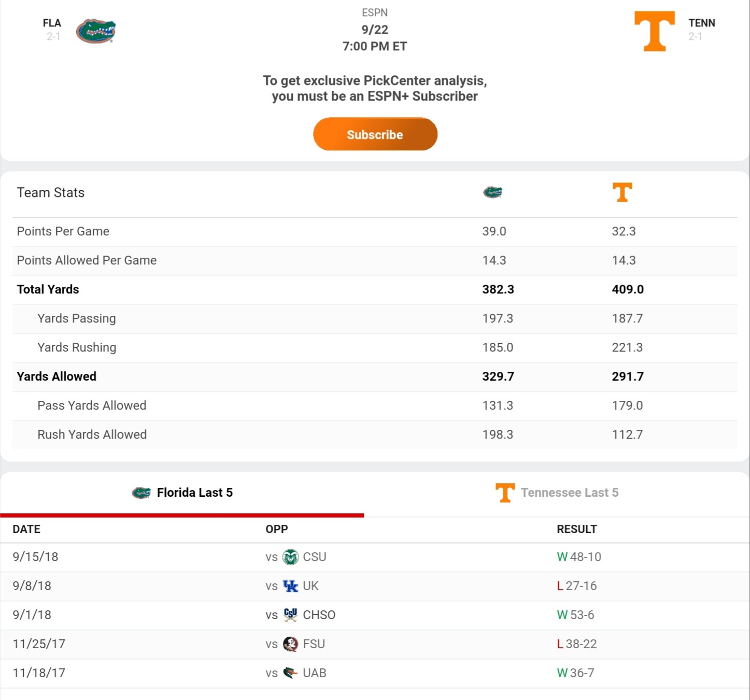Open the FLA team name link
The width and height of the screenshot is (750, 700).
click(x=52, y=23)
